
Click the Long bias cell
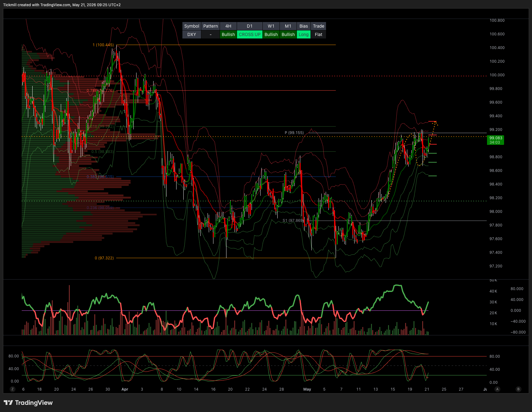[x=304, y=34]
